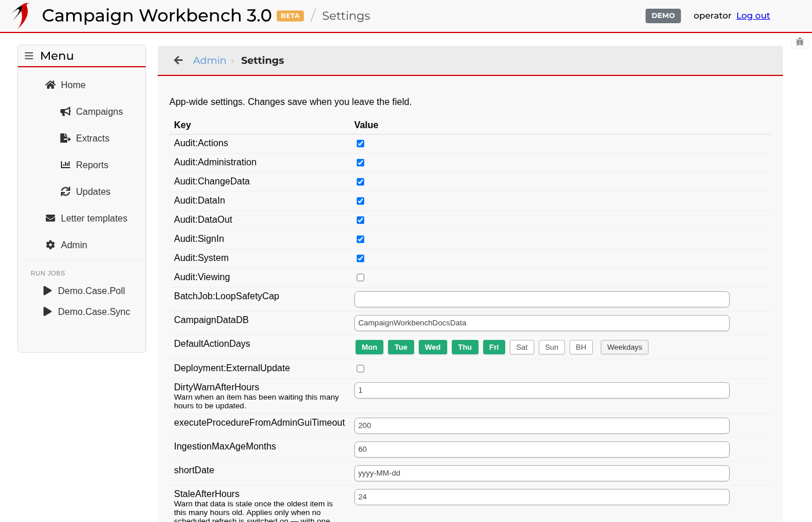Edit the DirtyWarnAfterHours value field
Viewport: 812px width, 522px height.
click(542, 390)
